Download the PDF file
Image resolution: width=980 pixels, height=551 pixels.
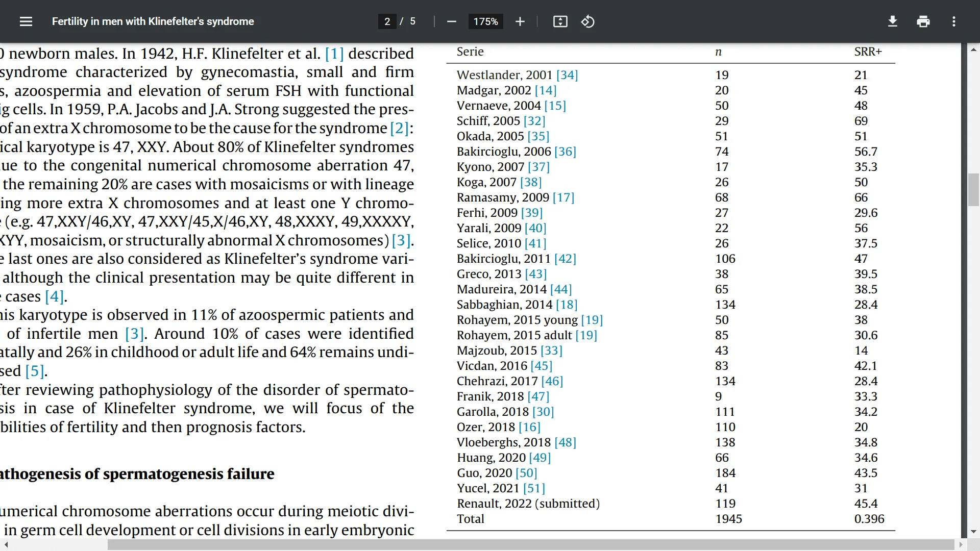click(892, 21)
